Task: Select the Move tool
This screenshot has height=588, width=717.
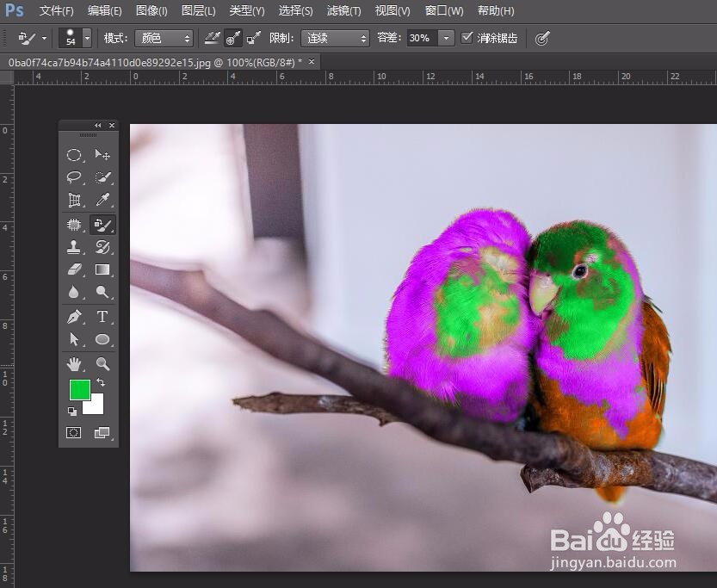Action: [x=102, y=155]
